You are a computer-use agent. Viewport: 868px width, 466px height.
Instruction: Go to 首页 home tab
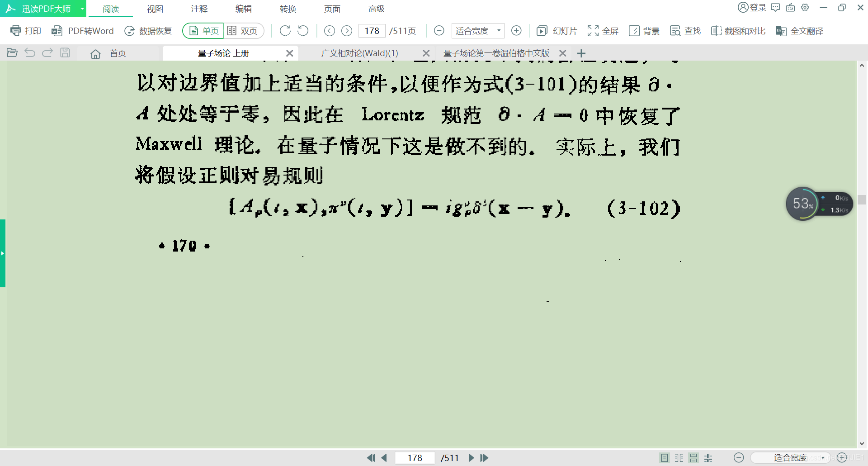tap(108, 53)
